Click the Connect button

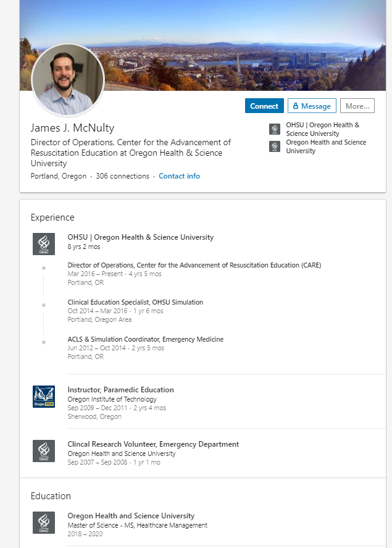click(x=264, y=106)
